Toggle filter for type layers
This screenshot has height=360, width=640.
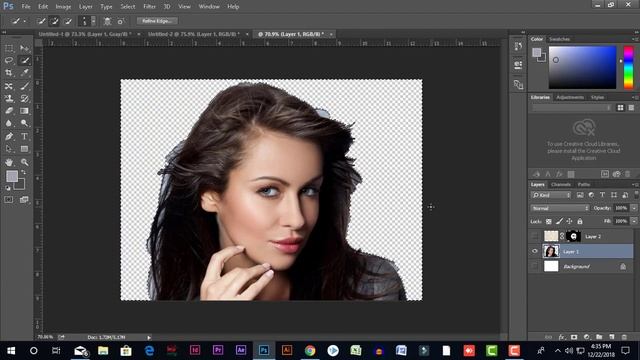click(602, 195)
